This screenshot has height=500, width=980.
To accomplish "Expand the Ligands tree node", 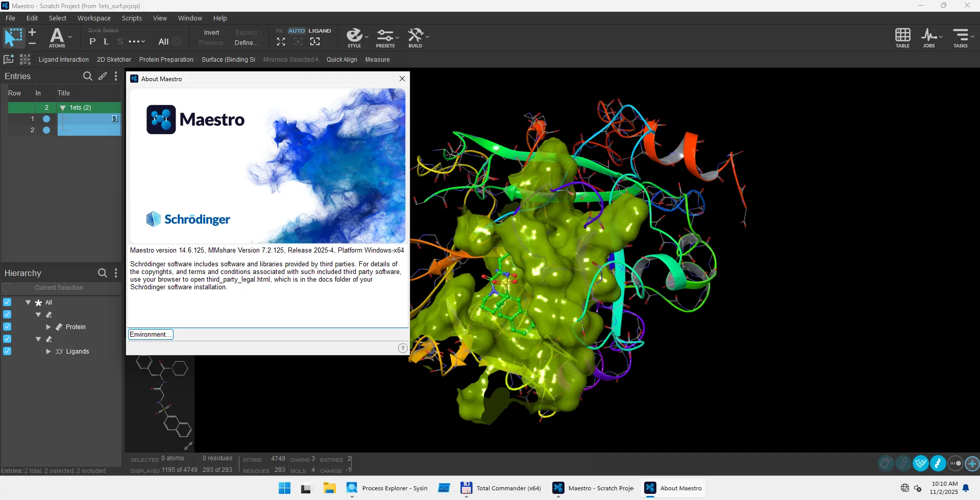I will (48, 352).
